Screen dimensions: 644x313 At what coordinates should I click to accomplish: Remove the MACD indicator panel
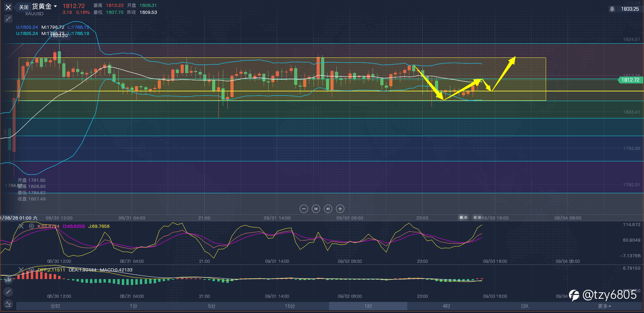(x=21, y=270)
